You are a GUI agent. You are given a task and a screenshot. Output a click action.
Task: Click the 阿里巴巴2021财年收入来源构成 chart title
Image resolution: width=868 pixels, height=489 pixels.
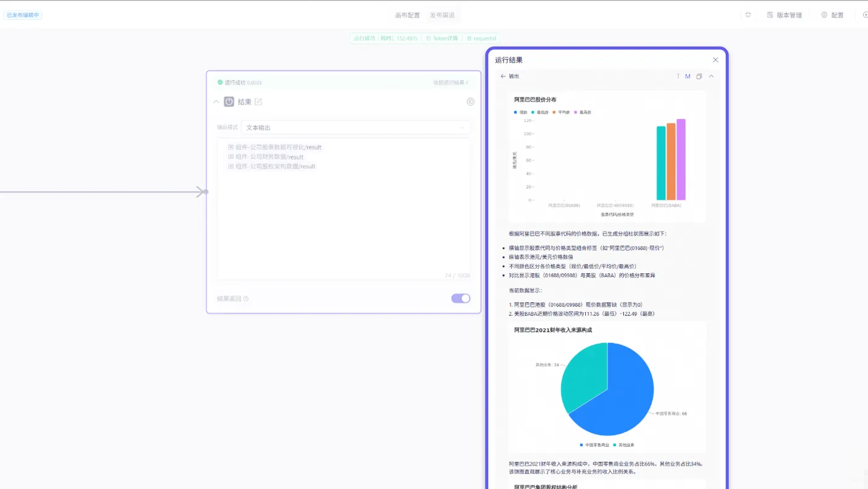click(553, 330)
